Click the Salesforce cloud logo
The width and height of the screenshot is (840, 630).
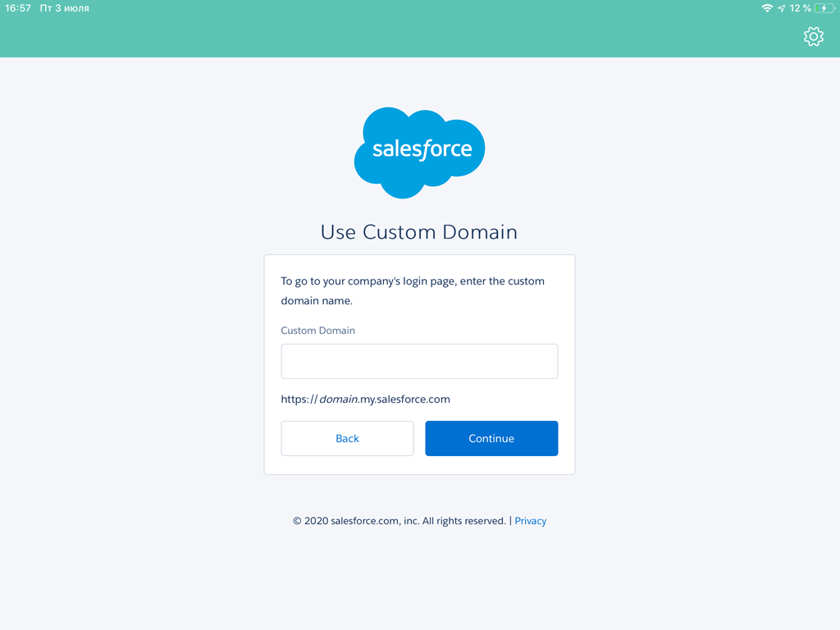pos(419,152)
